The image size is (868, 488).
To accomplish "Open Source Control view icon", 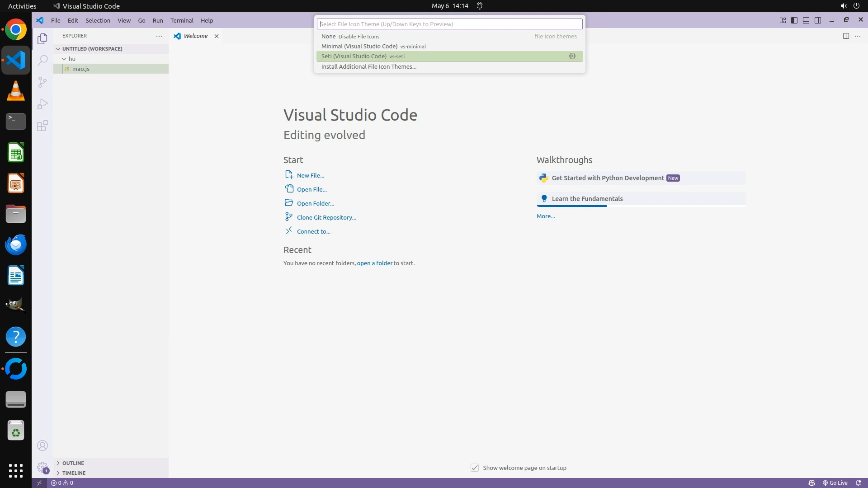I will point(42,82).
